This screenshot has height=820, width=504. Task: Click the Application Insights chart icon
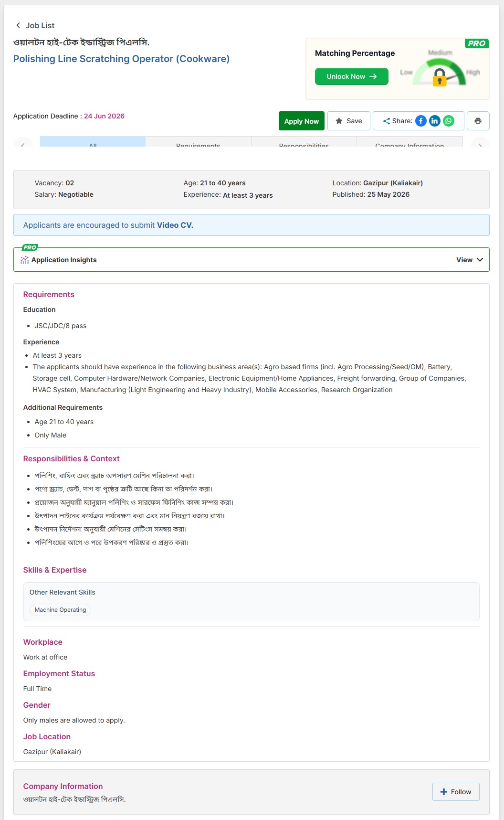tap(25, 260)
